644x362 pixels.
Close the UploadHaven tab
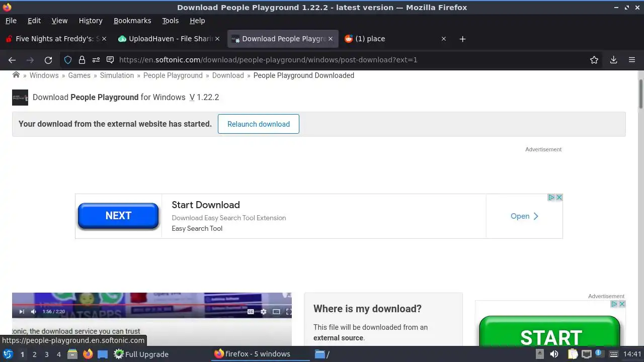217,39
